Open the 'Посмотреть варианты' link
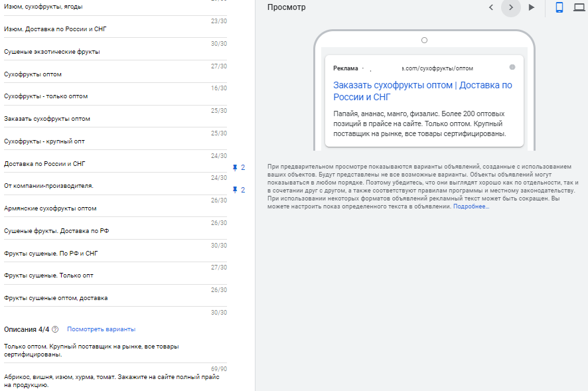This screenshot has height=391, width=588. 101,329
